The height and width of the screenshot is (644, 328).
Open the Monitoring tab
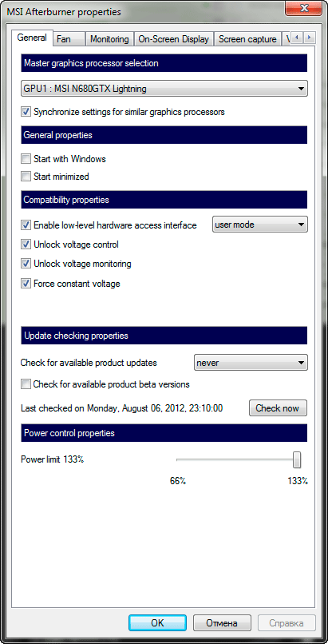[109, 39]
